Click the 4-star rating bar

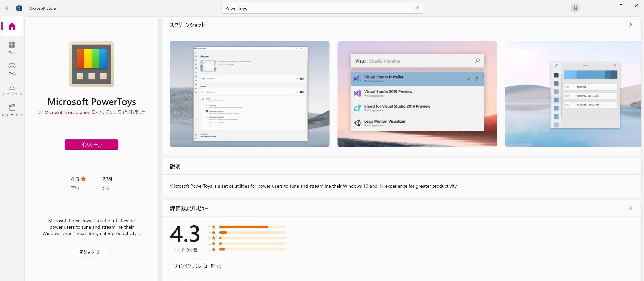pyautogui.click(x=253, y=232)
